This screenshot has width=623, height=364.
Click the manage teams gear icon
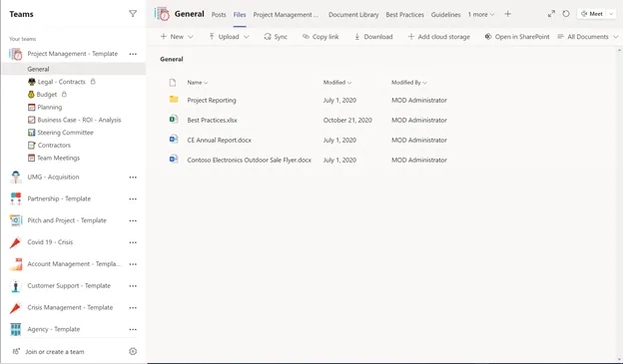[x=133, y=351]
